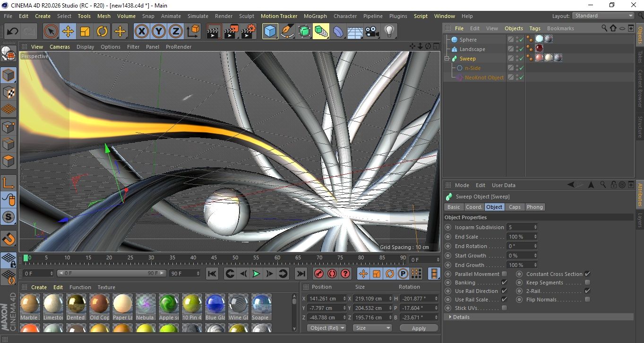Toggle the Constant Cross Section checkbox
The image size is (644, 343).
coord(587,274)
